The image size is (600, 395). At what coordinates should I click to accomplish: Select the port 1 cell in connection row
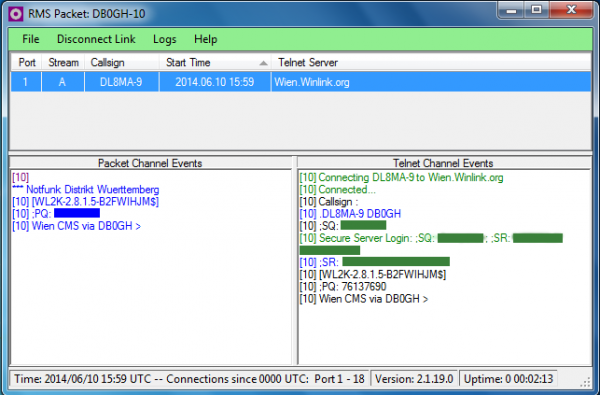click(x=26, y=82)
